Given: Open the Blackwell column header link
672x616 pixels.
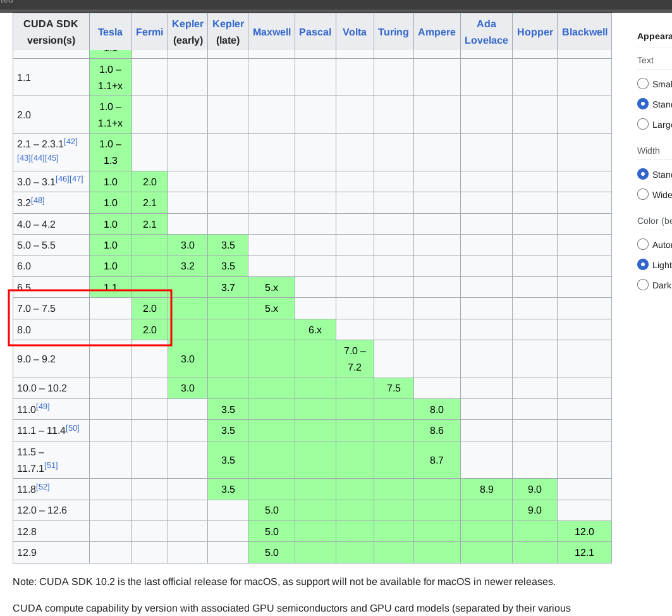Looking at the screenshot, I should tap(585, 32).
